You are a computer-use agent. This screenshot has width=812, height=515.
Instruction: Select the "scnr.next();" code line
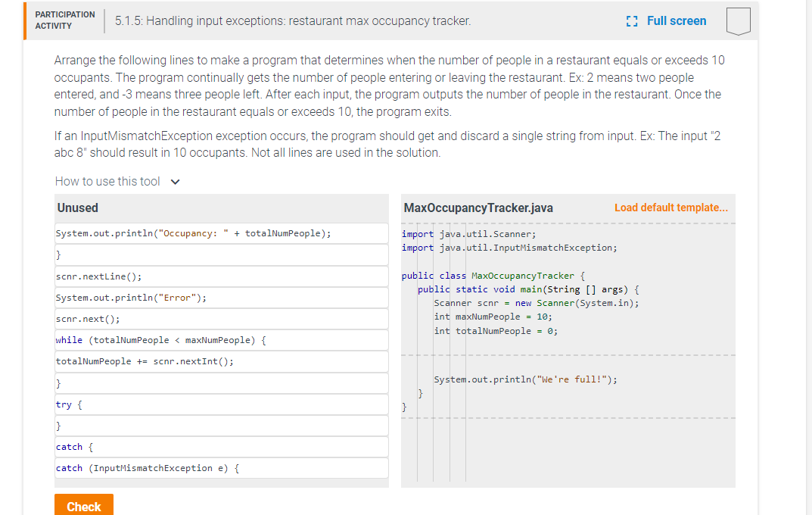tap(86, 319)
